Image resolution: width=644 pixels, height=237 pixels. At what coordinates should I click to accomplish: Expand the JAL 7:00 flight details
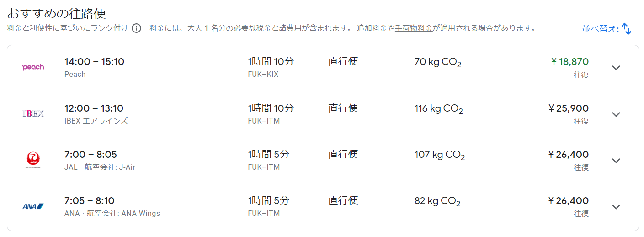point(616,161)
